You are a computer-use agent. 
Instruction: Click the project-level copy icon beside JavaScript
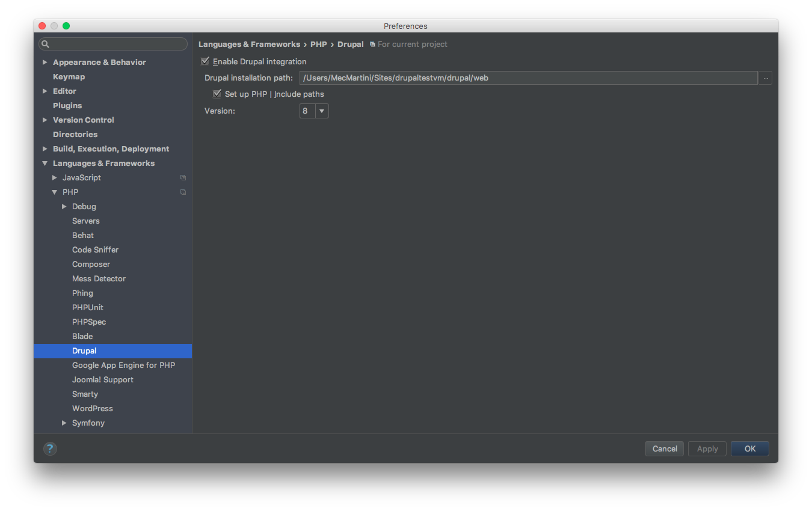[x=183, y=178]
